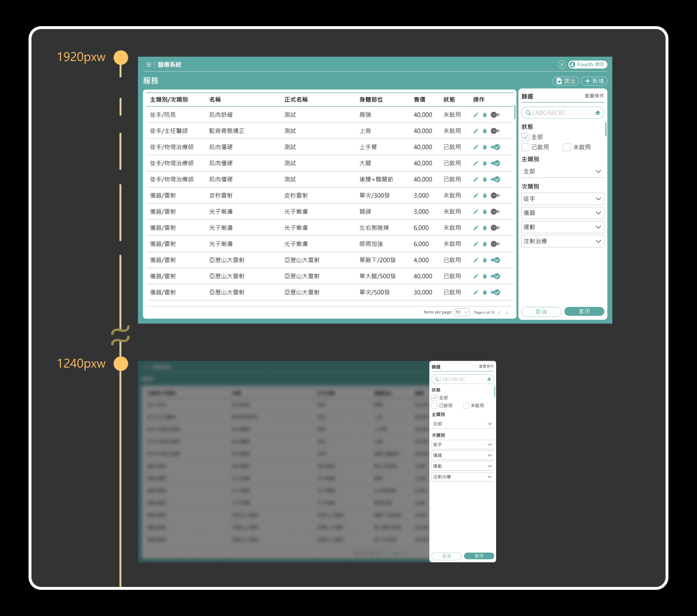Viewport: 697px width, 616px height.
Task: Click 重置條件 link in the top filter panel
Action: click(594, 96)
